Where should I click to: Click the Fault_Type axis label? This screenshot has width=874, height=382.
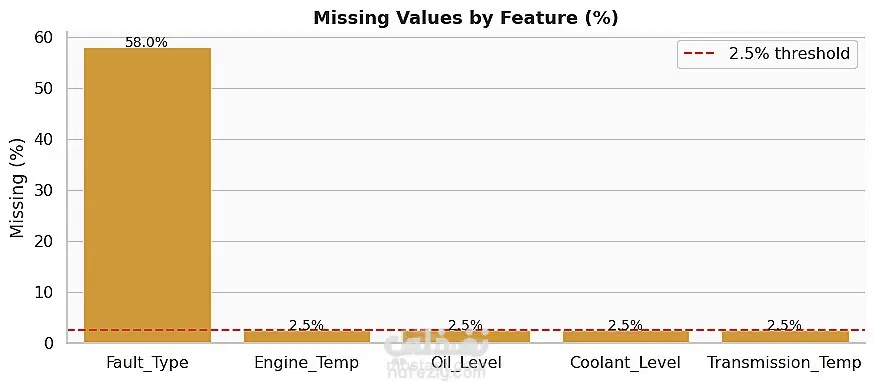click(x=147, y=363)
